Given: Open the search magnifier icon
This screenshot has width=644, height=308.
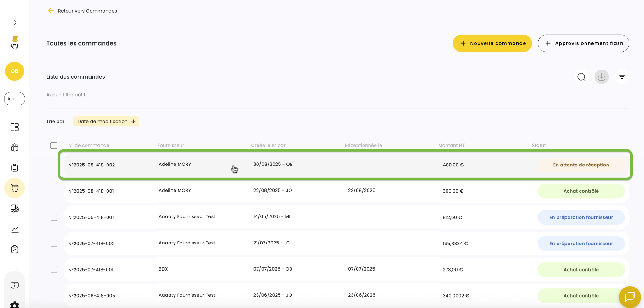Looking at the screenshot, I should coord(581,77).
